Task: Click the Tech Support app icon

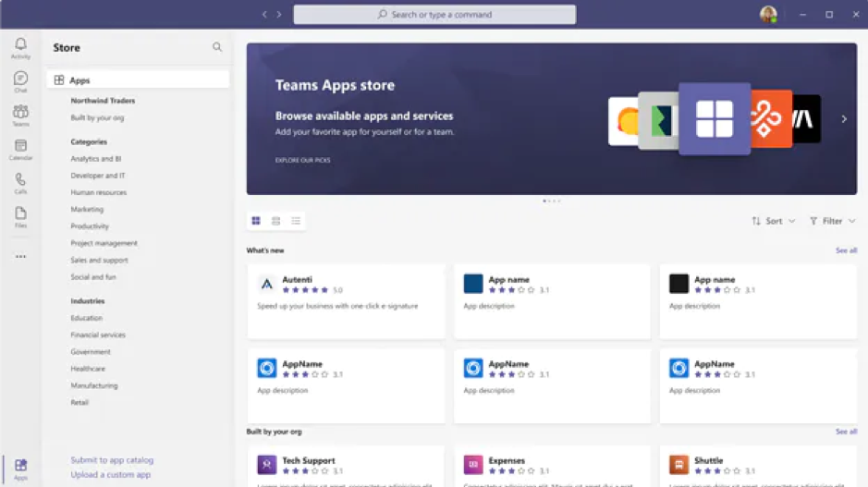Action: click(x=267, y=465)
